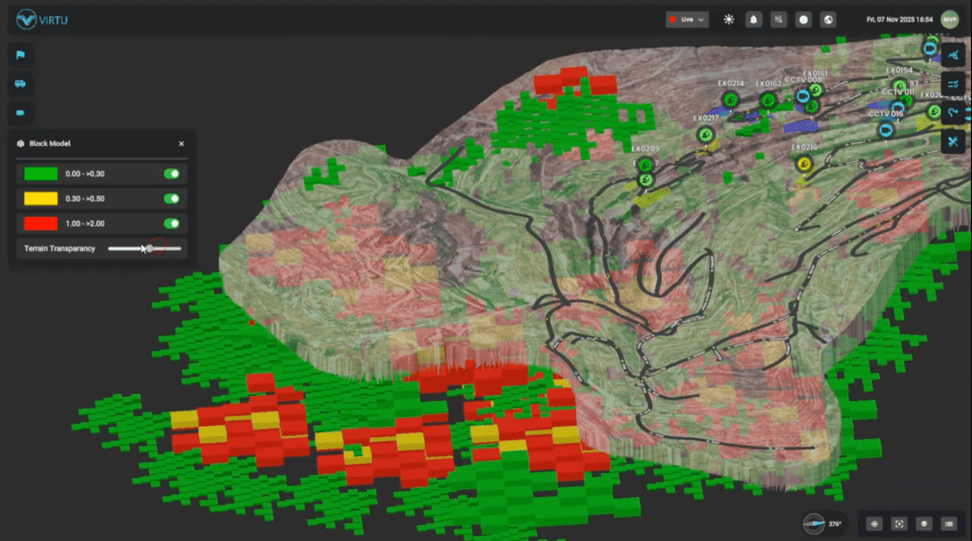Open the vehicle fleet panel icon

(20, 84)
